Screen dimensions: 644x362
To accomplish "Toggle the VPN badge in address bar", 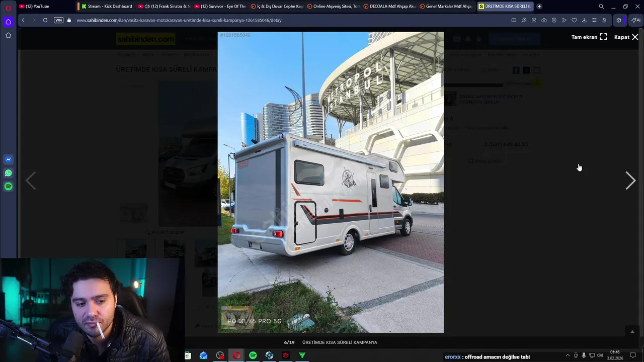I will tap(58, 20).
